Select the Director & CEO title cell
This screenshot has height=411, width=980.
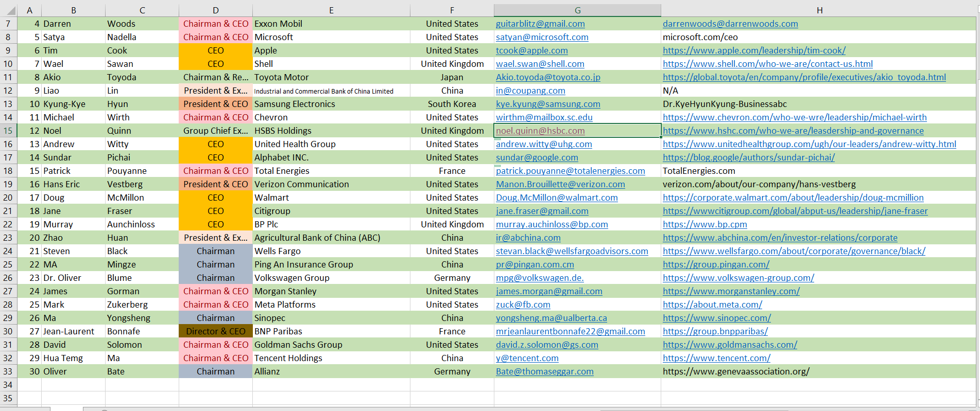216,331
